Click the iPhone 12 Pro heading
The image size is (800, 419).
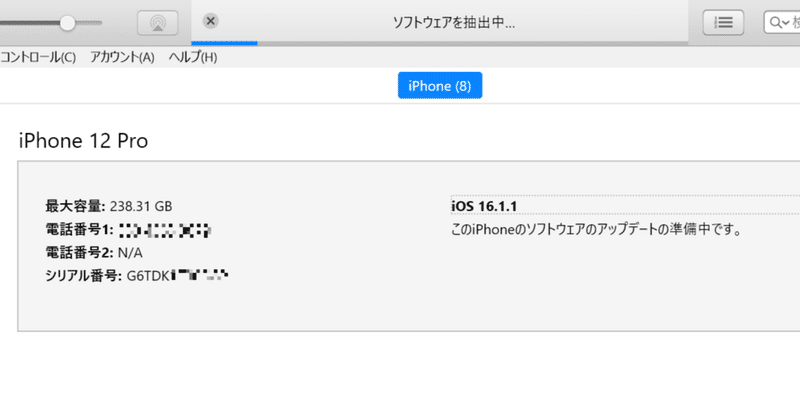(x=83, y=141)
